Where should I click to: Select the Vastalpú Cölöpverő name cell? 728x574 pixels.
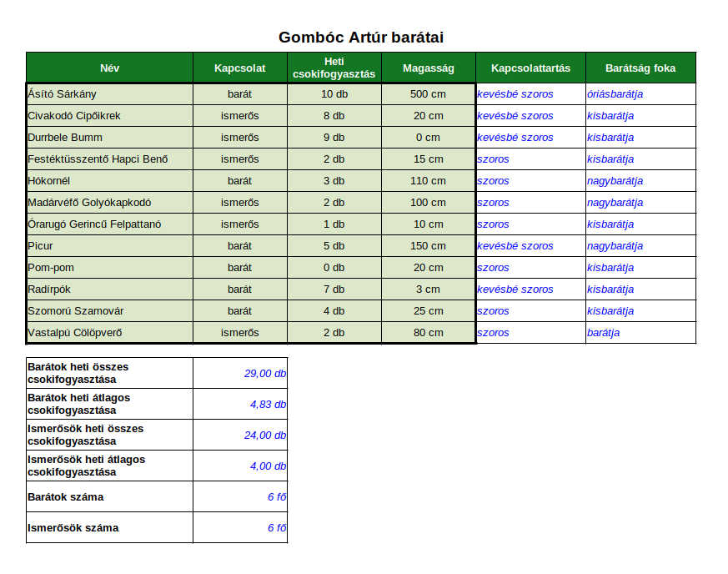click(109, 333)
